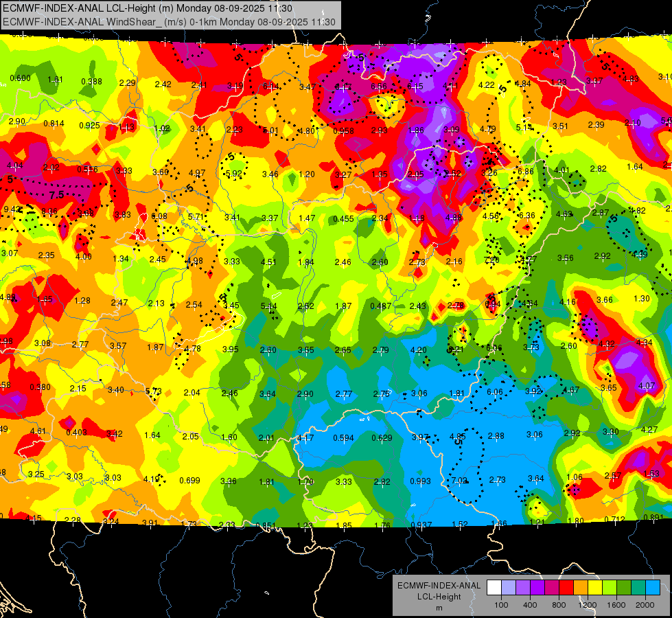Click the vivid violet legend swatch right of 400
Image resolution: width=672 pixels, height=618 pixels.
(x=537, y=588)
